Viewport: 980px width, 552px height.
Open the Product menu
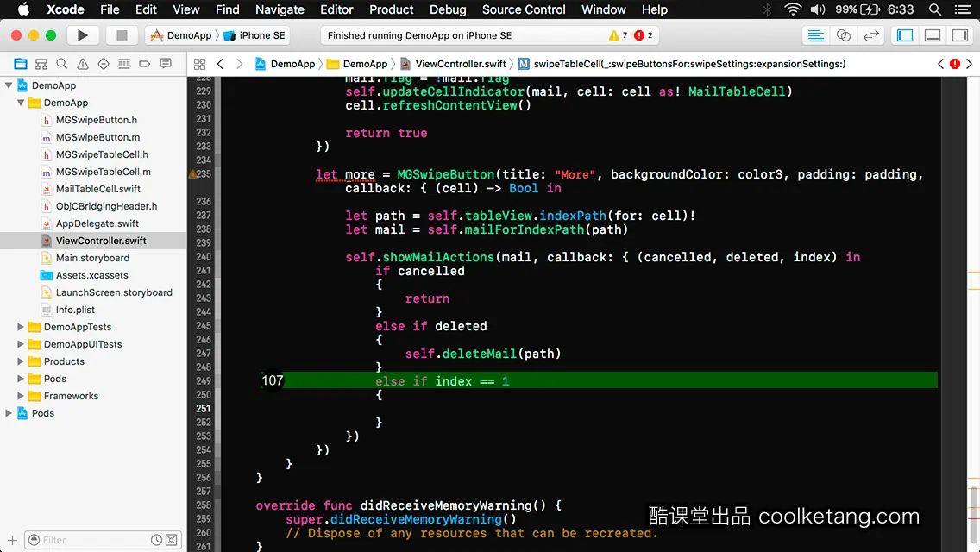coord(392,9)
